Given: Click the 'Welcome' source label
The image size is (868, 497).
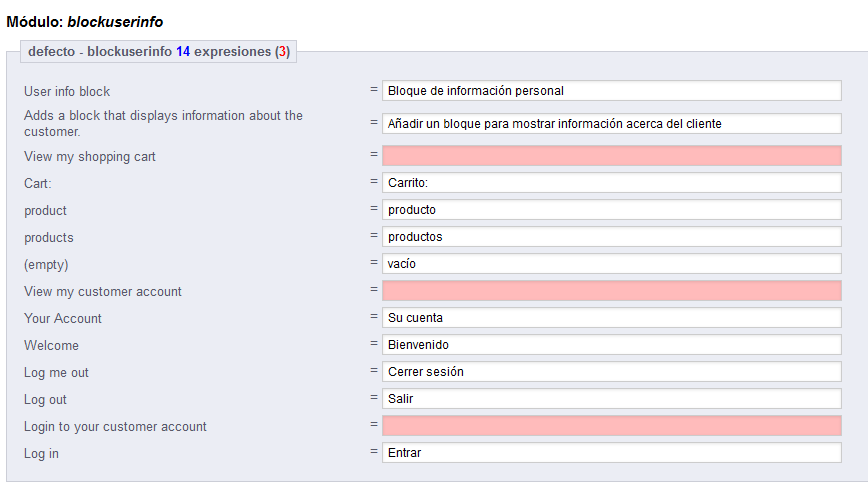Looking at the screenshot, I should pos(51,346).
